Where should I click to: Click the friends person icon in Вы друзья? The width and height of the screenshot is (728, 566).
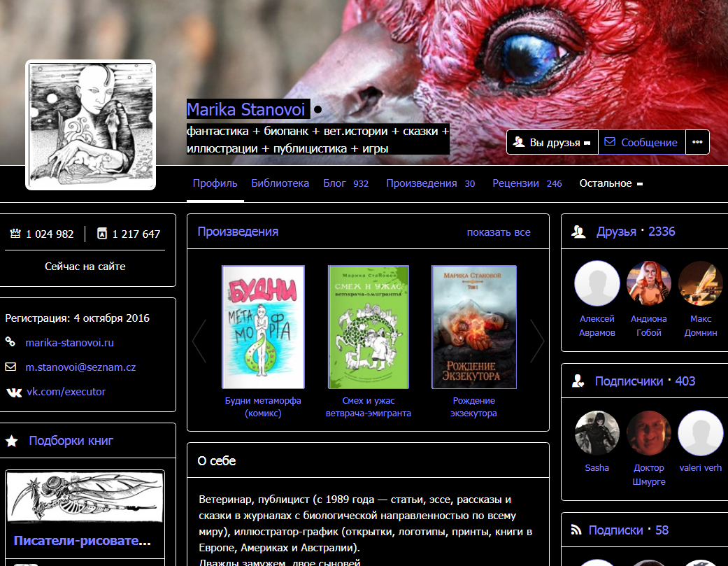[x=519, y=141]
